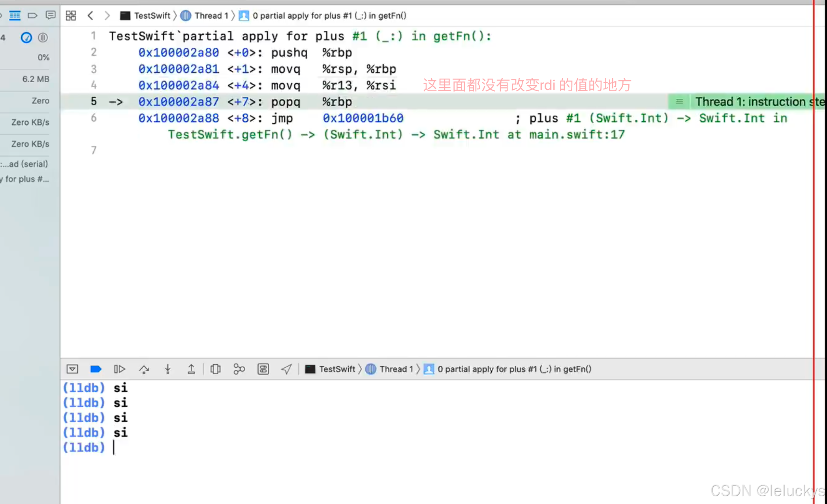Click the Step Into debug icon

click(x=167, y=369)
